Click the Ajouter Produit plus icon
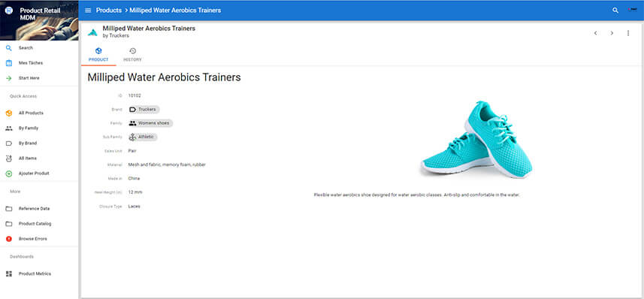 [8, 174]
